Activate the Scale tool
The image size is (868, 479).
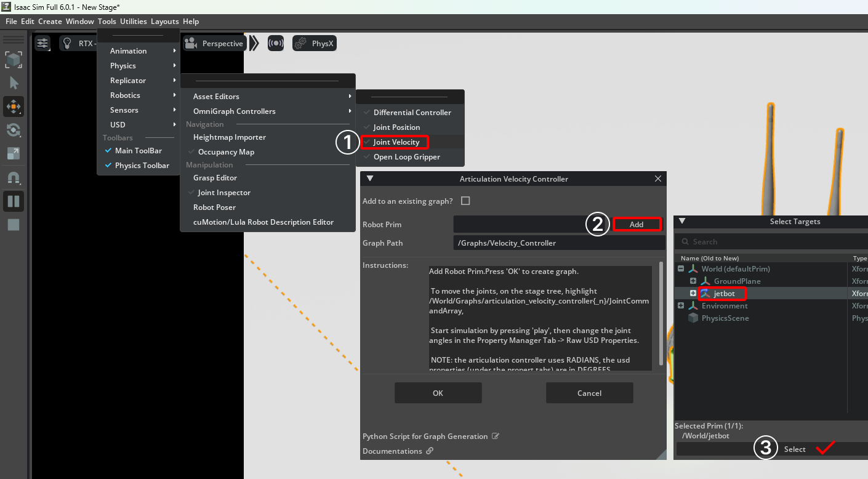tap(14, 153)
